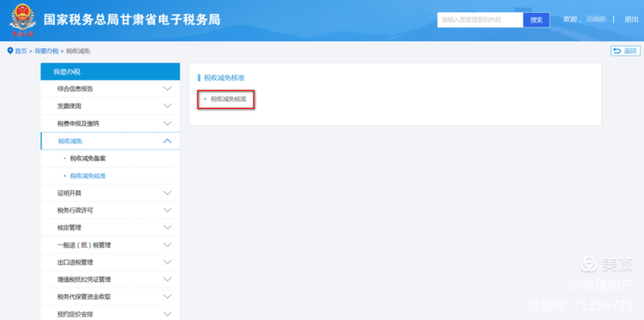
Task: Open the 综合信息报告 menu item
Action: (x=110, y=88)
